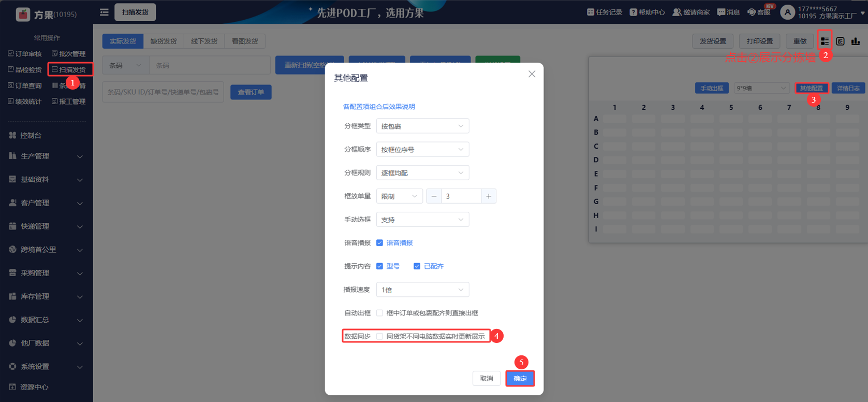Open 订单查询 shortcut in sidebar
This screenshot has height=402, width=868.
(25, 85)
